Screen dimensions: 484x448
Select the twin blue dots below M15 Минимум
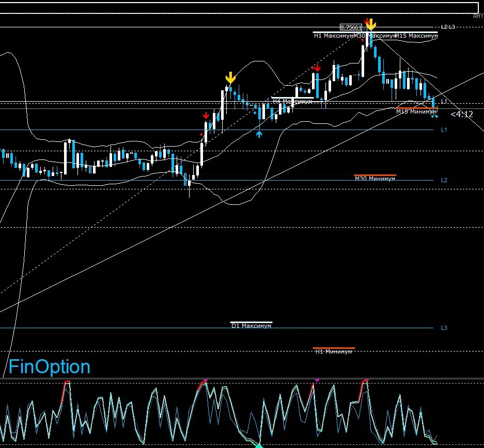click(434, 116)
